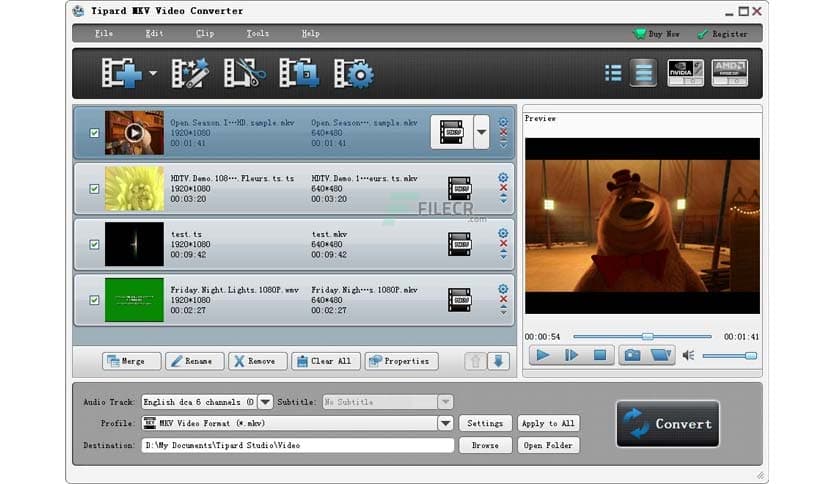Remove Open Season row with red X

pyautogui.click(x=503, y=132)
